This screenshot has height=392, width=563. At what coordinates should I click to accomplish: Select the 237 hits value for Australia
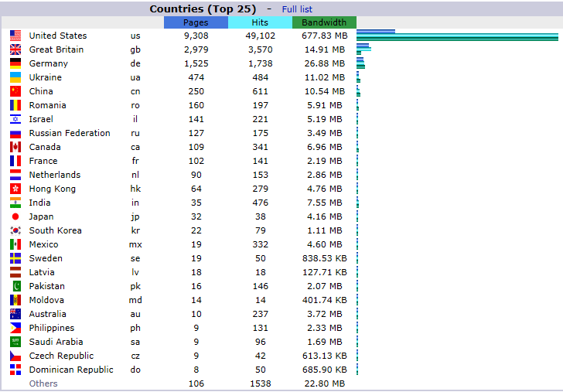[x=261, y=314]
